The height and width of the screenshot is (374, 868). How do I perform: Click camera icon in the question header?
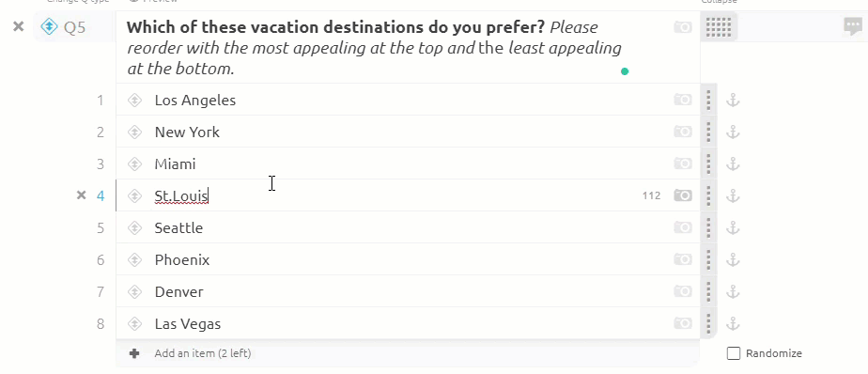[683, 26]
